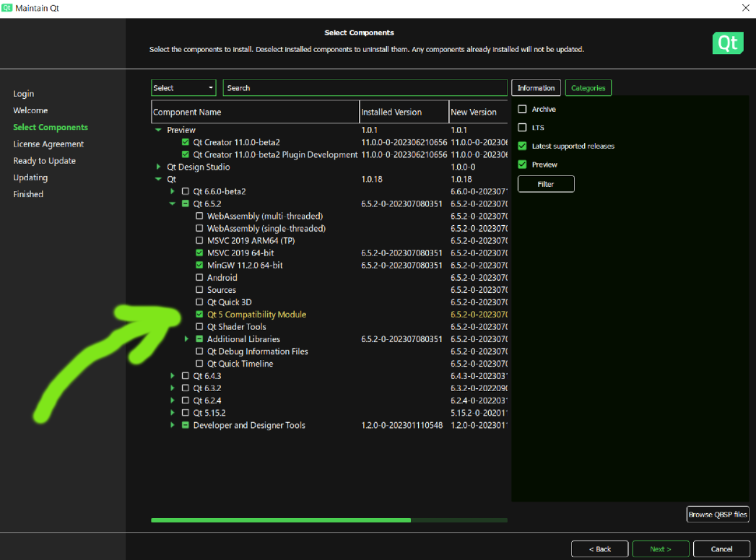Viewport: 756px width, 560px height.
Task: Apply categories with the Filter button
Action: click(x=546, y=184)
